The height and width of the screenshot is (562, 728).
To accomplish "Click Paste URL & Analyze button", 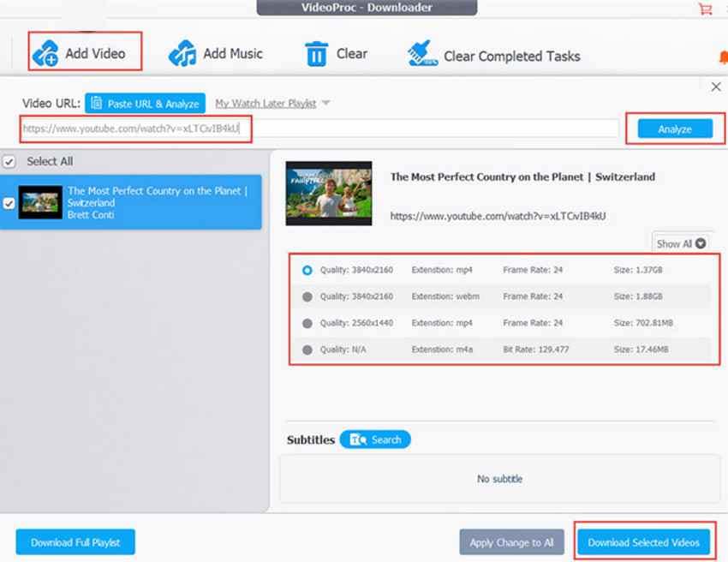I will 146,103.
